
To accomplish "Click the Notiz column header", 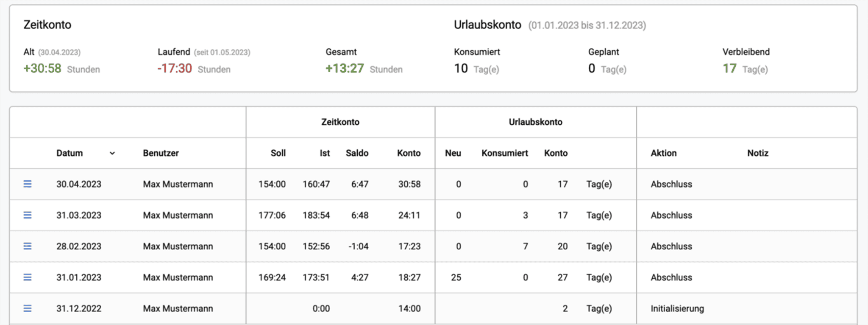I will pos(757,153).
